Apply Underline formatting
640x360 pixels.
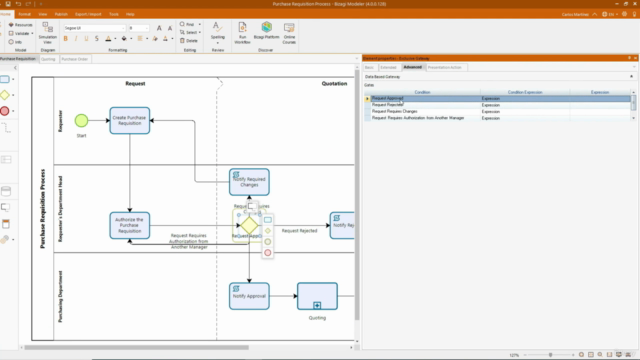[x=86, y=39]
